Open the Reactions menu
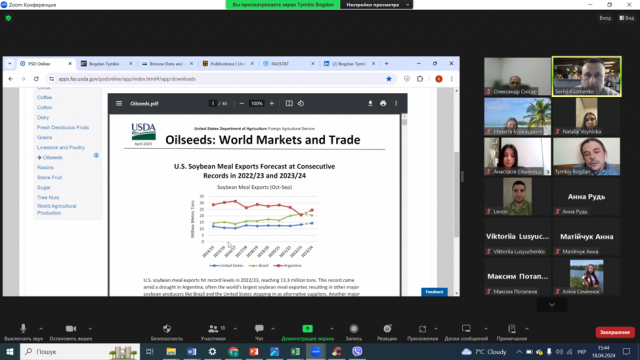This screenshot has width=640, height=360. [387, 332]
